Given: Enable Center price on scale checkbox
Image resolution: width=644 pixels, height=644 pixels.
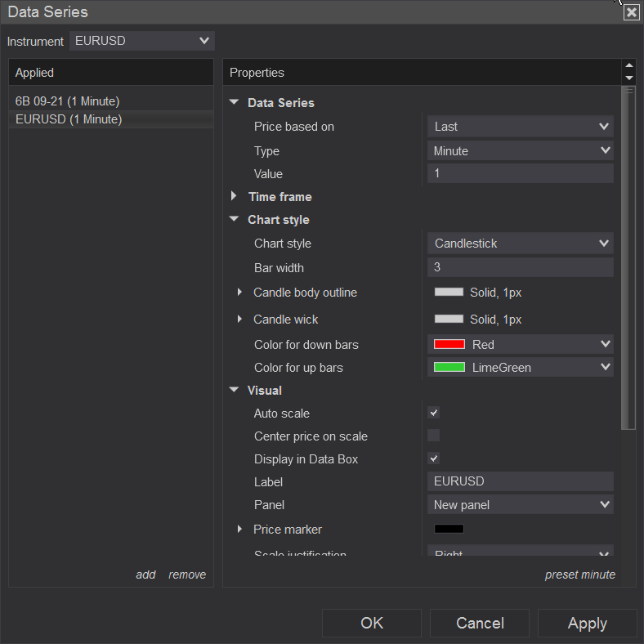Looking at the screenshot, I should tap(434, 436).
